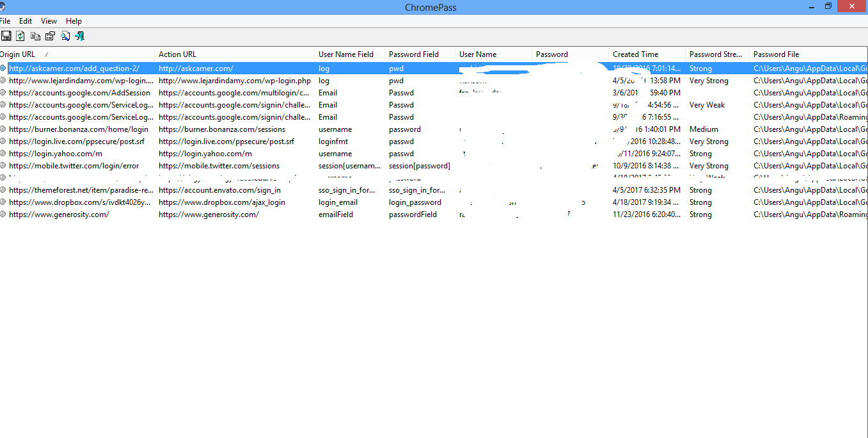
Task: Click the Copy Selected Items toolbar icon
Action: 35,36
